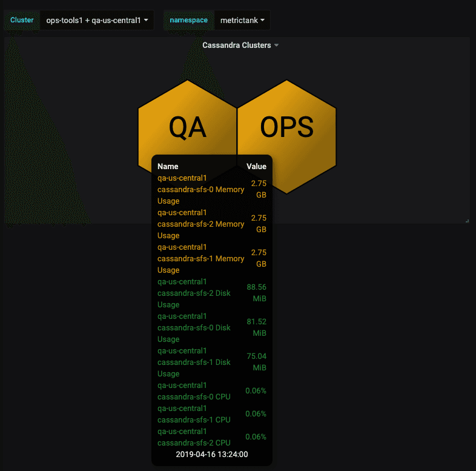The image size is (476, 471).
Task: Click the Value column header in tooltip
Action: pos(256,166)
